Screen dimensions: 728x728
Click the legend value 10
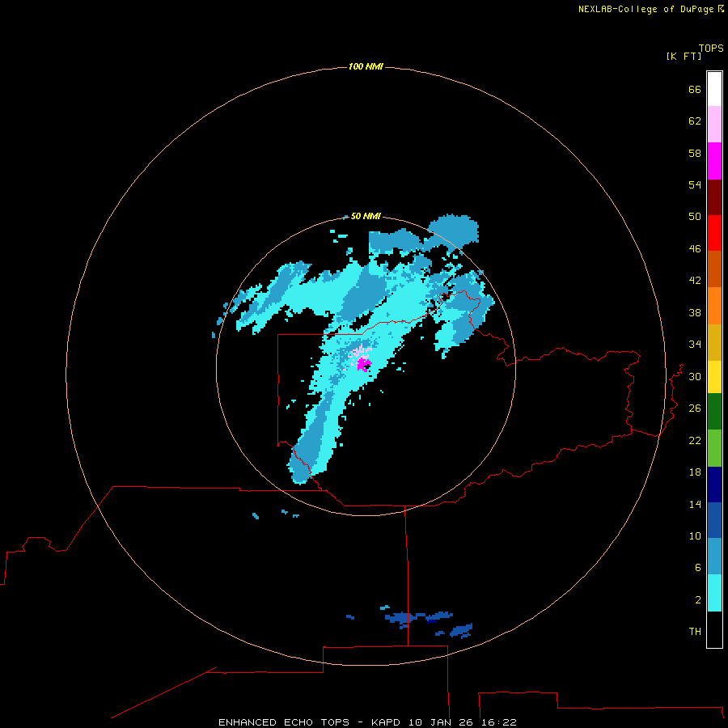pos(695,535)
